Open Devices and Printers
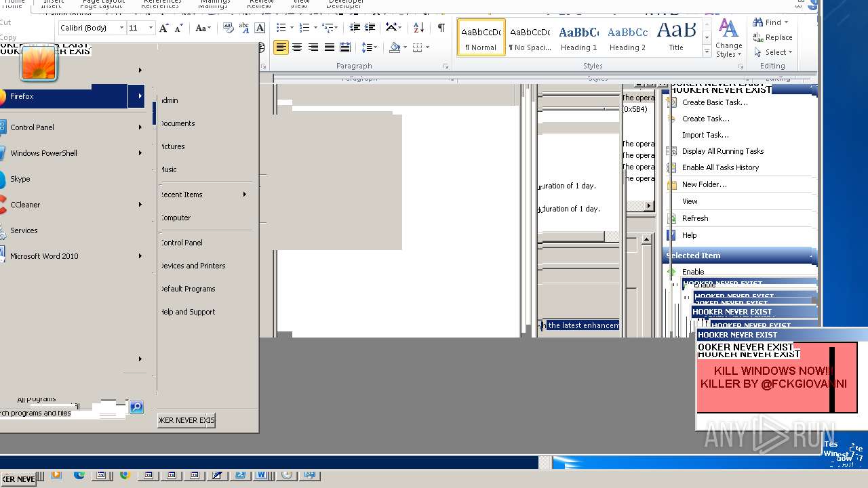868x488 pixels. tap(193, 266)
